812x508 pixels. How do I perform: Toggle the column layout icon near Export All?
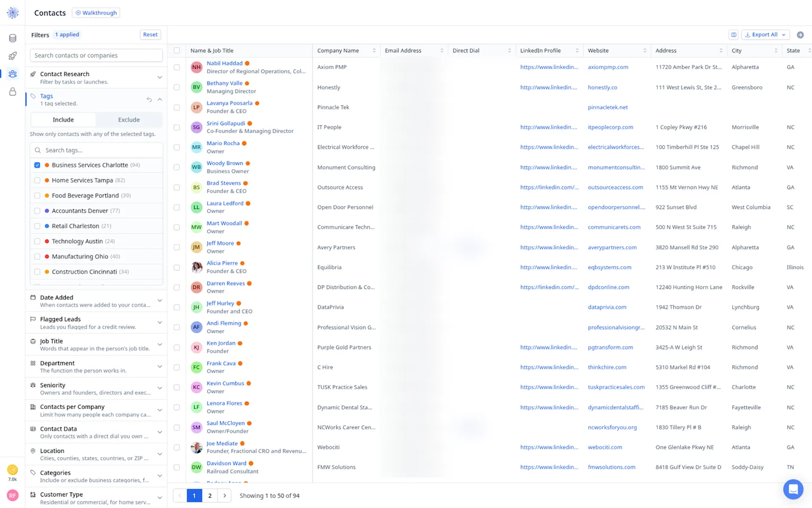733,35
